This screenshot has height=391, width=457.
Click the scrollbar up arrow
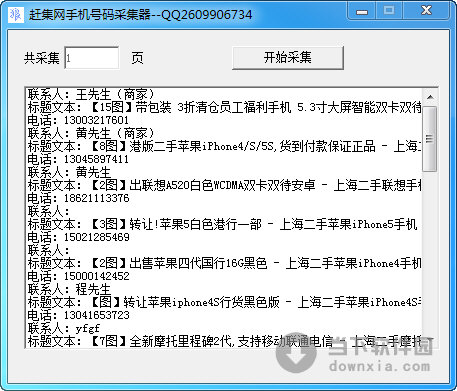point(430,97)
